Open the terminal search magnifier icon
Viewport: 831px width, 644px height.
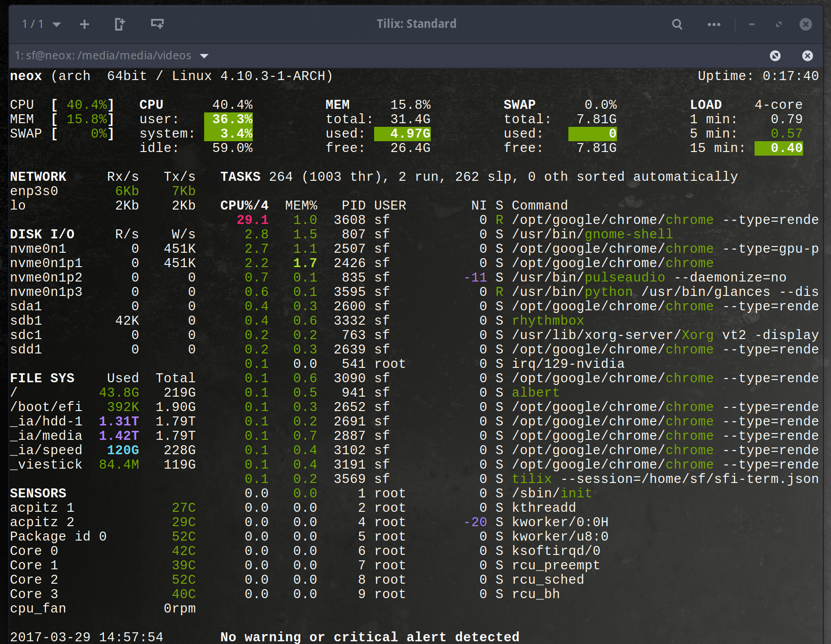click(677, 24)
